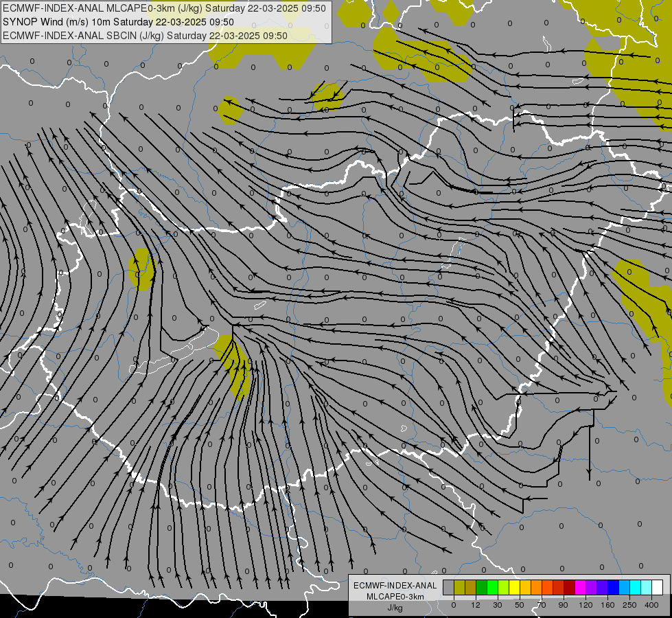672x618 pixels.
Task: Select the legend value 50
Action: pos(520,605)
